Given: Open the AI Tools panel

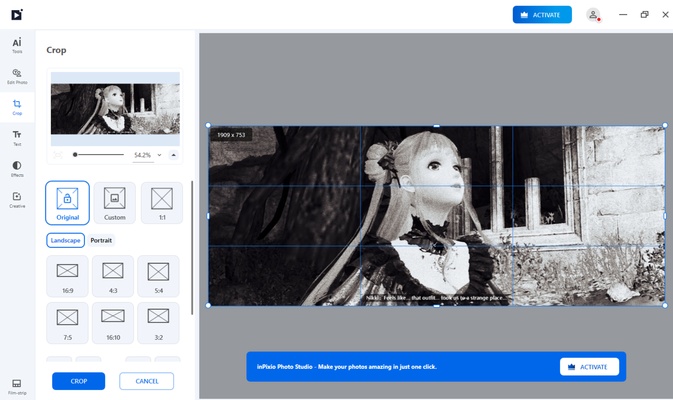Looking at the screenshot, I should click(17, 45).
